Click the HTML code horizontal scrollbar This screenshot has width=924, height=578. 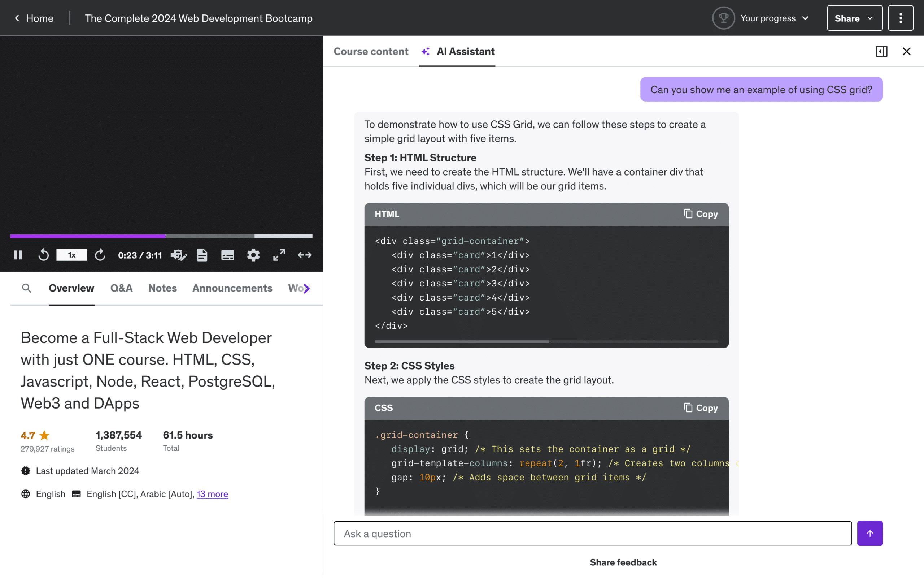click(462, 341)
